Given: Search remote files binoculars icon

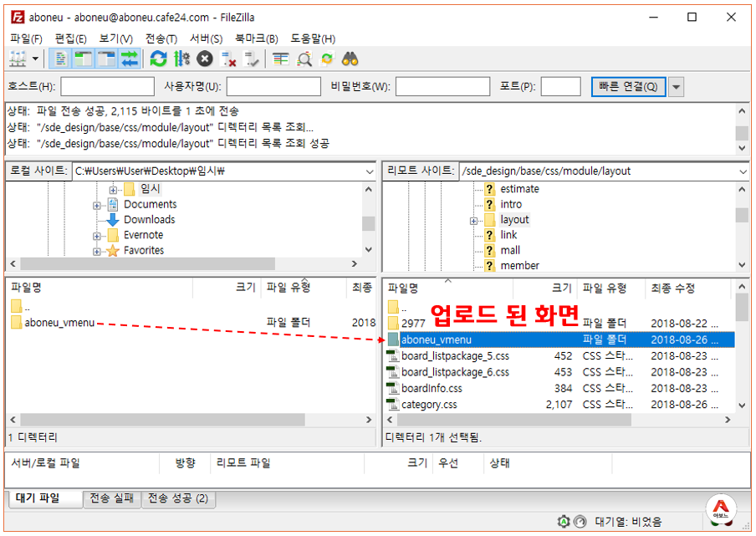Looking at the screenshot, I should (x=350, y=59).
